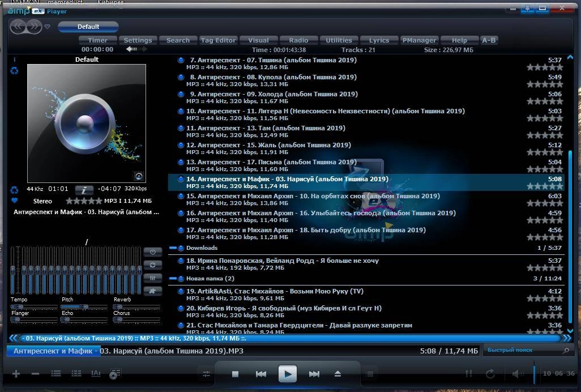Open the Search menu button

[x=178, y=40]
